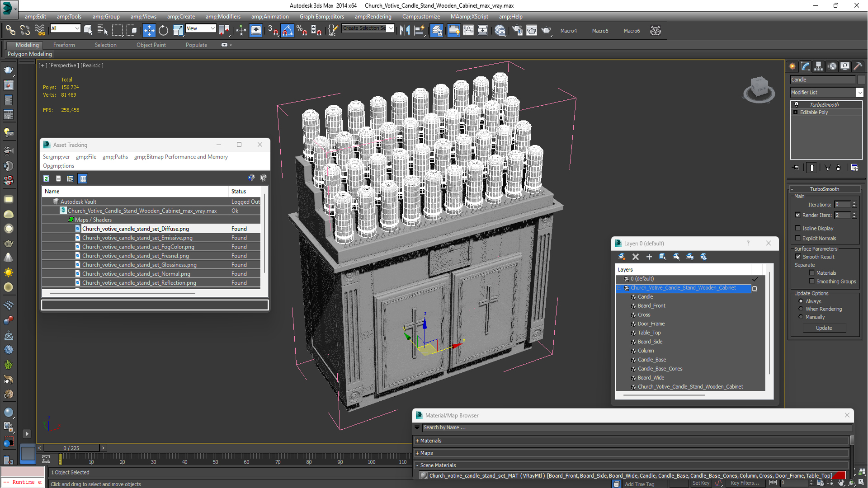Open the Material Editor icon
Screen dimensions: 868x488
(500, 30)
